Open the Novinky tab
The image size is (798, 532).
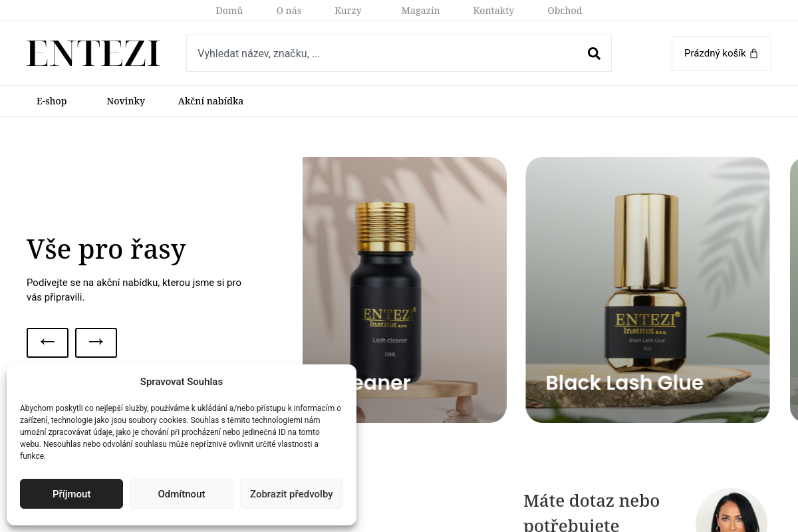tap(126, 101)
